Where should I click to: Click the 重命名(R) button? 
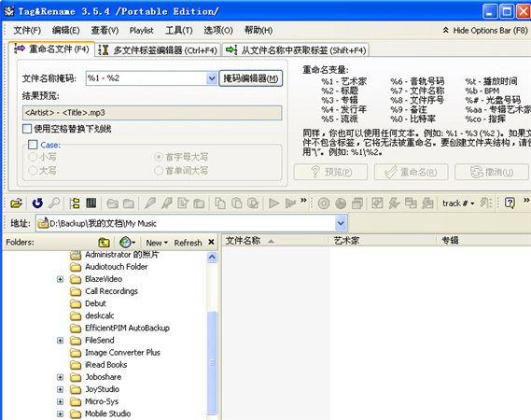[x=412, y=172]
